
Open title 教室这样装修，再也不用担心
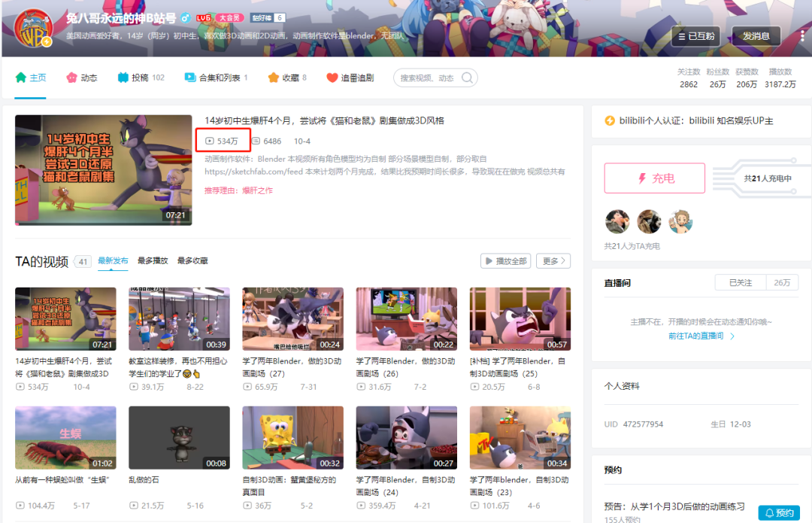point(178,367)
